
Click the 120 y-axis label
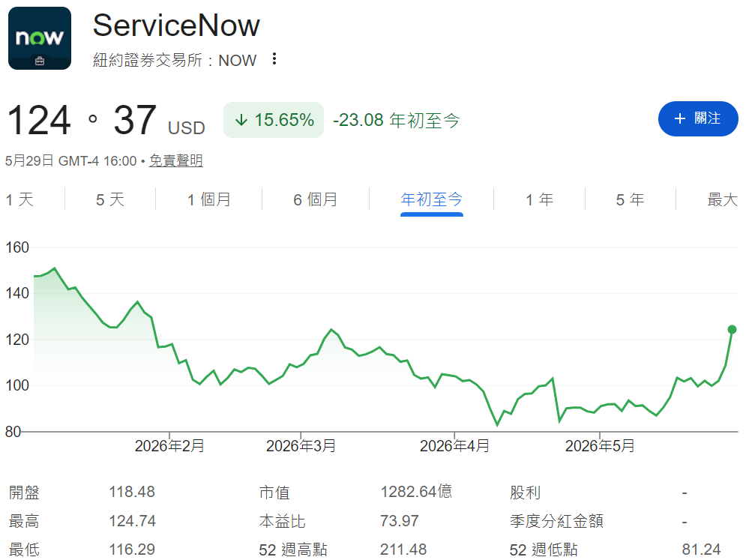pos(17,340)
